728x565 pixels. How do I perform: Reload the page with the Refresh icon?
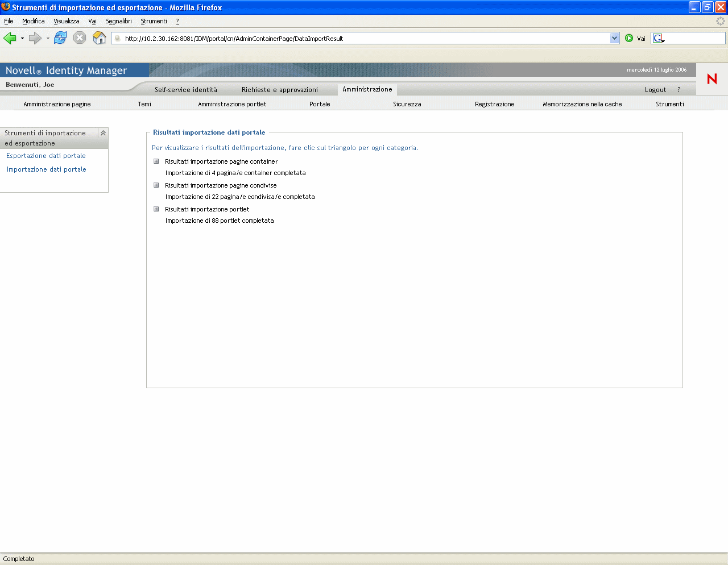pyautogui.click(x=60, y=38)
